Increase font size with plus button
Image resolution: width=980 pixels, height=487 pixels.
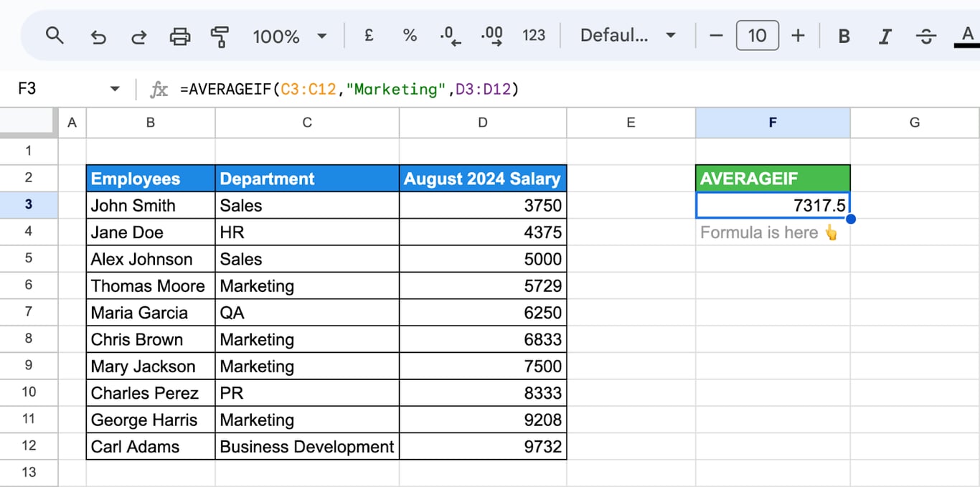[798, 35]
